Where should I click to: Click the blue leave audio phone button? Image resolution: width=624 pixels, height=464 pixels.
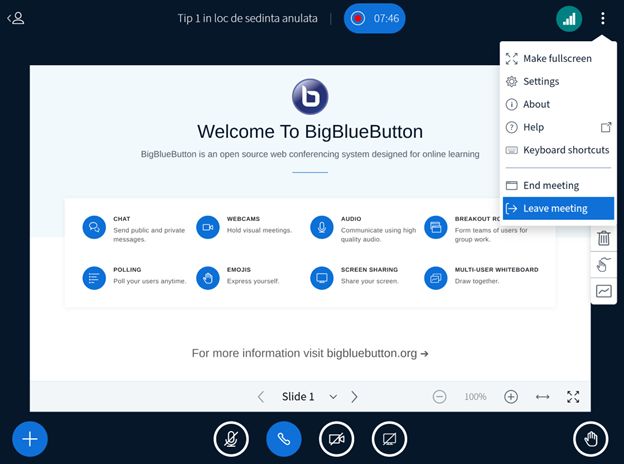click(283, 438)
